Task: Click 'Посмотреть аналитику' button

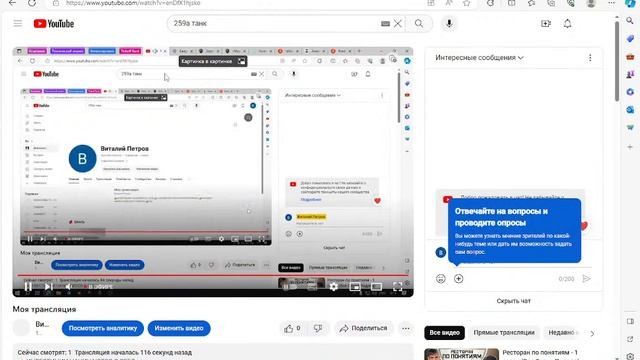Action: [103, 328]
